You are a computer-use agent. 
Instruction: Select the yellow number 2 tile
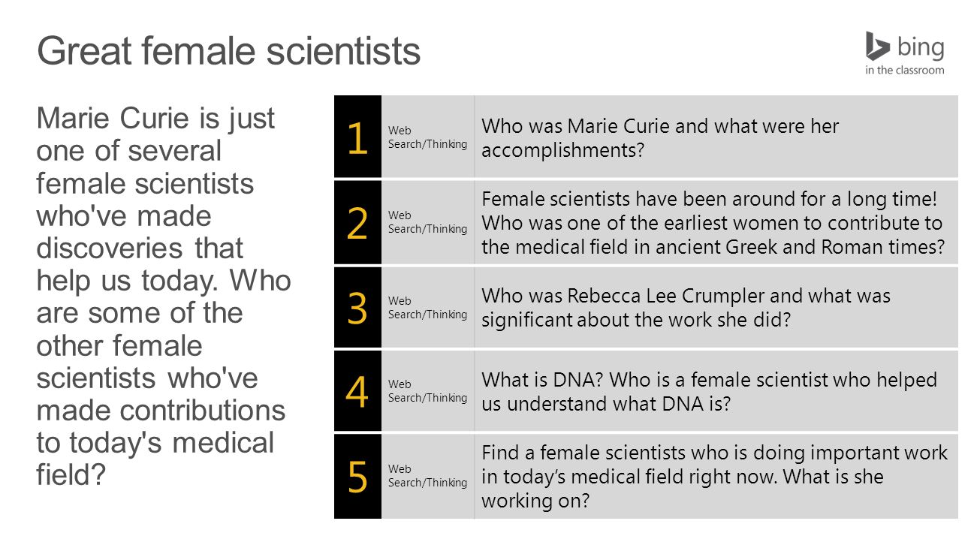coord(357,222)
